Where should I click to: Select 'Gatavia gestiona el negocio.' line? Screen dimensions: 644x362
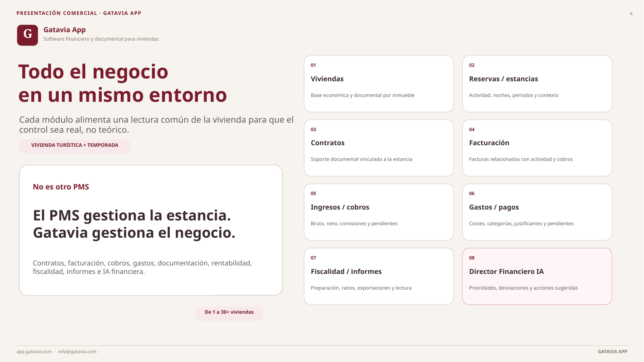tap(134, 233)
